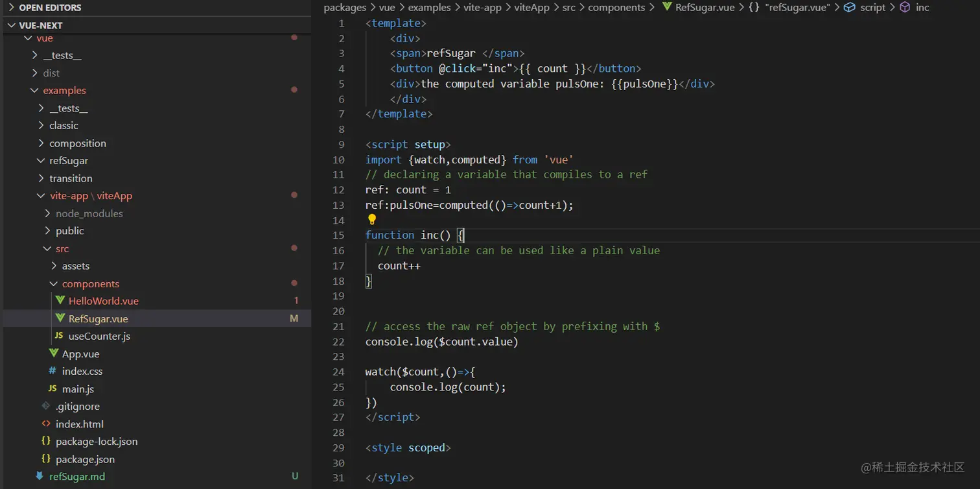Click the markdown arrow icon beside refSugar.md

pos(40,476)
